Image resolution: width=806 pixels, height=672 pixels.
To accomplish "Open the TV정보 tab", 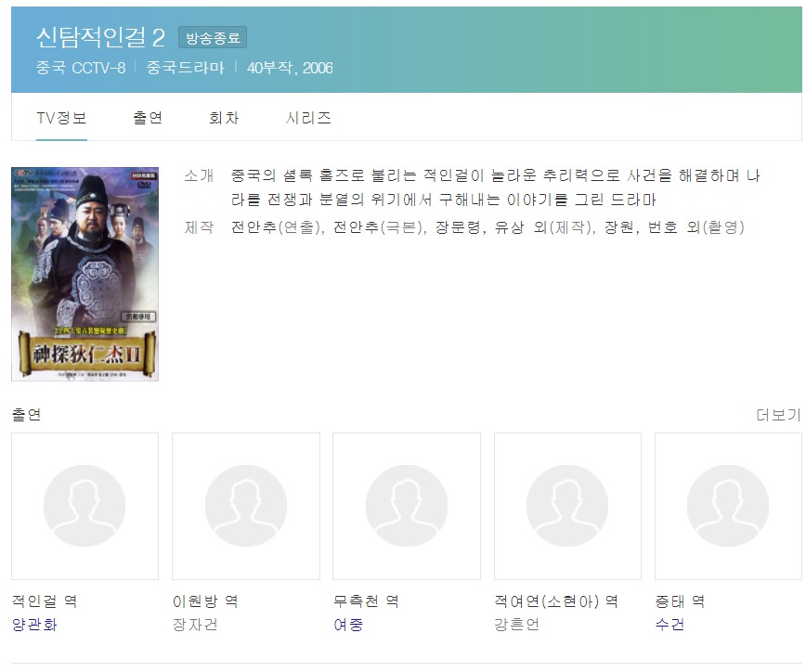I will coord(61,118).
